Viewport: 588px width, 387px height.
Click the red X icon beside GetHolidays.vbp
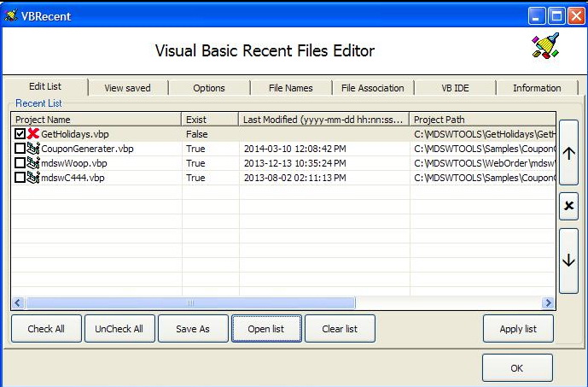(x=33, y=133)
